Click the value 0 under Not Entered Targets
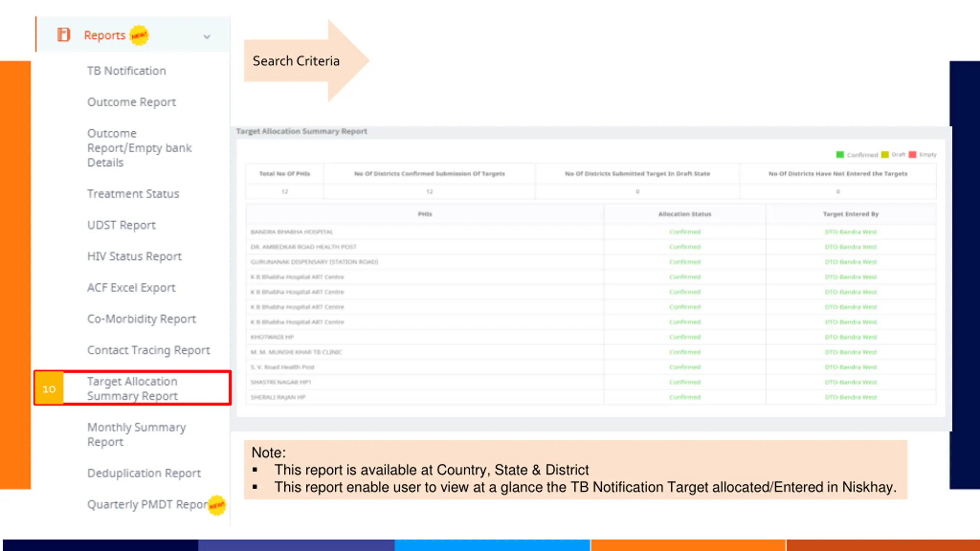 tap(838, 191)
